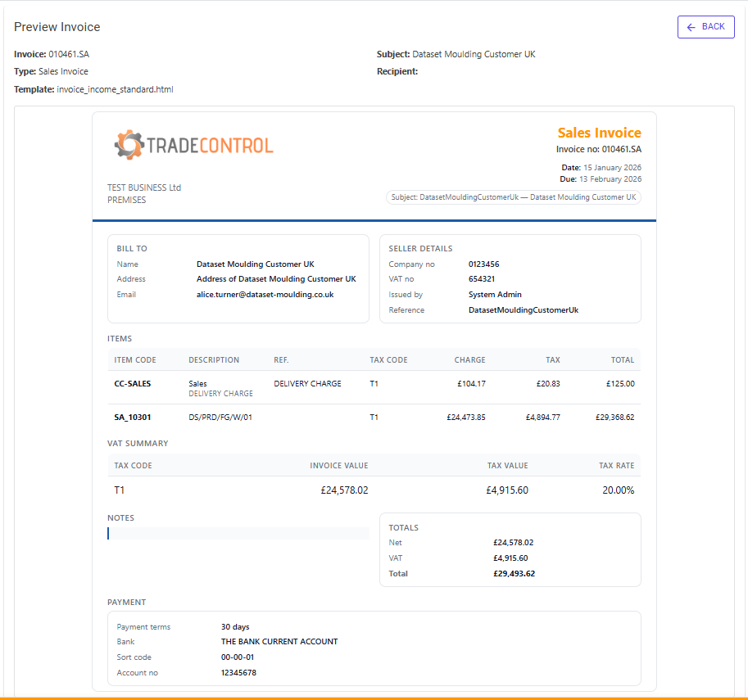Click invoice number text 'Invoice no: 010461.SA'
Screen dimensions: 748x700
(599, 149)
